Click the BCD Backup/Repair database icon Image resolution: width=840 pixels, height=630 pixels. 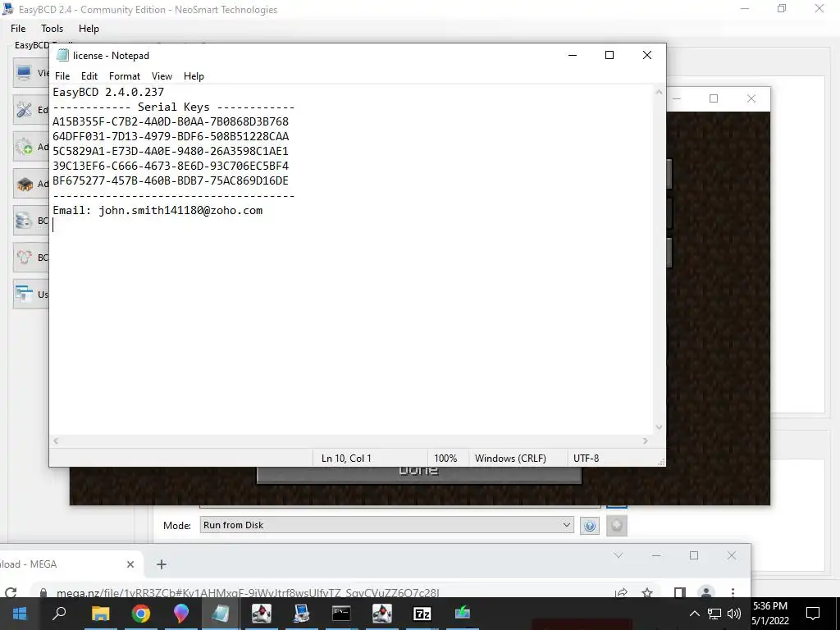click(24, 220)
